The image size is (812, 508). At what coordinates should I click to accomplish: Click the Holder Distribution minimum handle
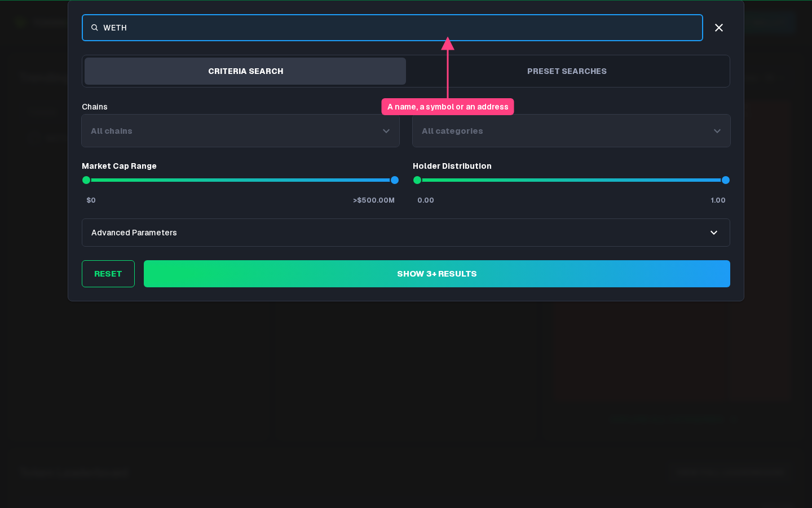click(x=417, y=180)
